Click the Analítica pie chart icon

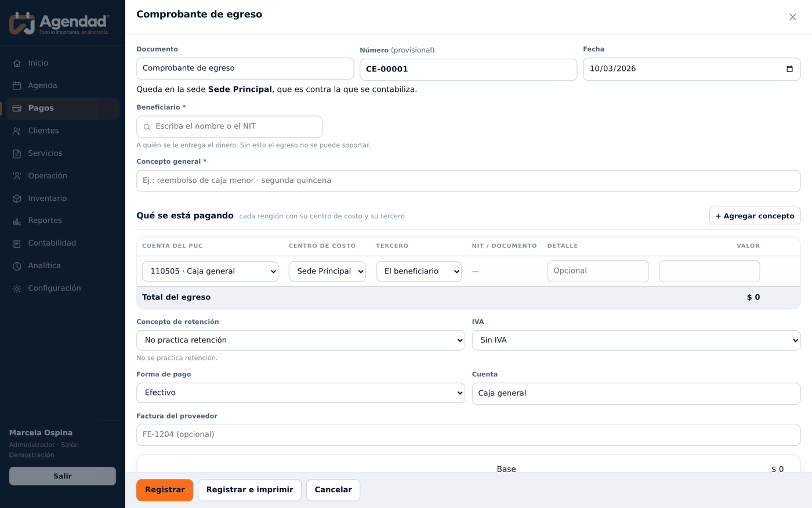17,266
